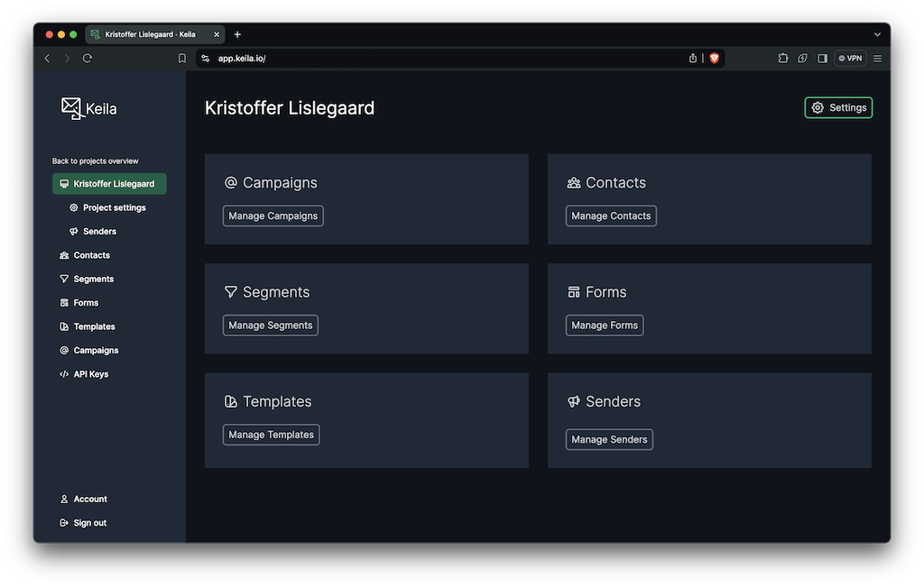Image resolution: width=924 pixels, height=587 pixels.
Task: Expand the tab search chevron dropdown
Action: point(877,34)
